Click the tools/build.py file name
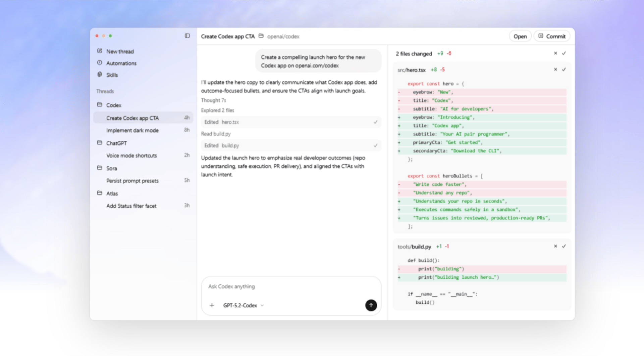644x356 pixels. coord(414,247)
